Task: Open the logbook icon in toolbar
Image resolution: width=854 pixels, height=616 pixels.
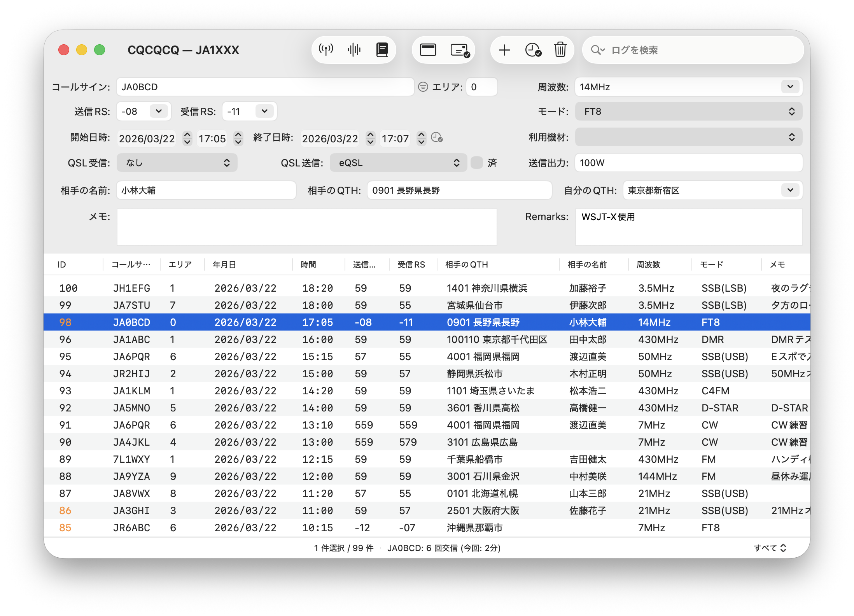Action: click(382, 50)
